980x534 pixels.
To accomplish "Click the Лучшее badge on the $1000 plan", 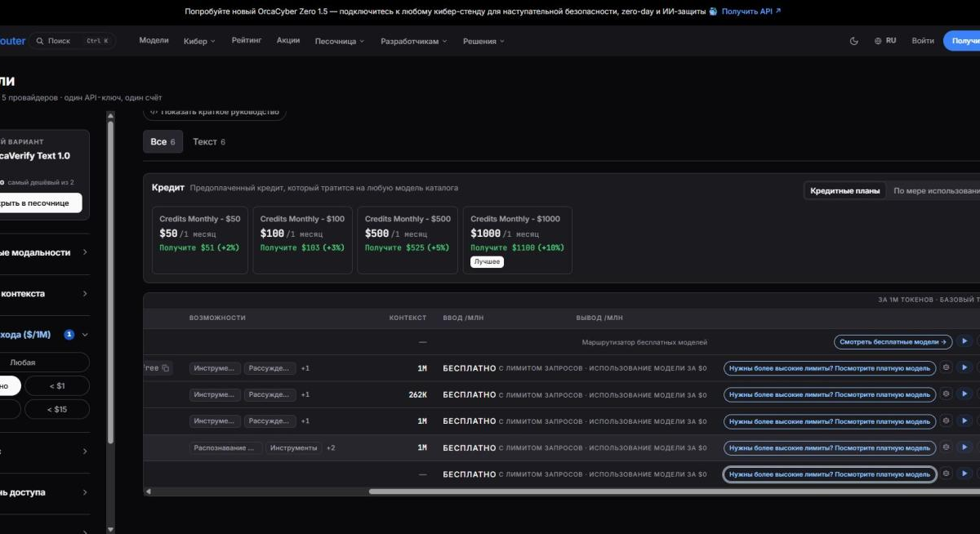I will (487, 262).
